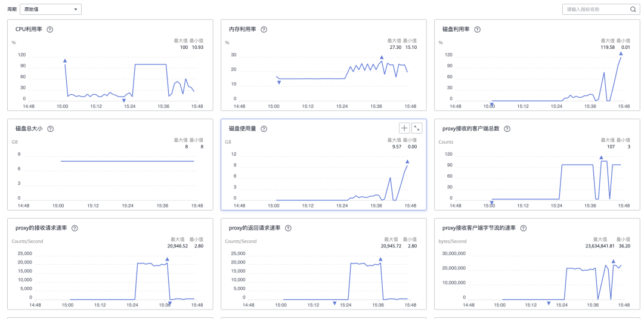Click min marker triangle on 内存利用率 chart
Screen dimensions: 644x319
tap(279, 82)
